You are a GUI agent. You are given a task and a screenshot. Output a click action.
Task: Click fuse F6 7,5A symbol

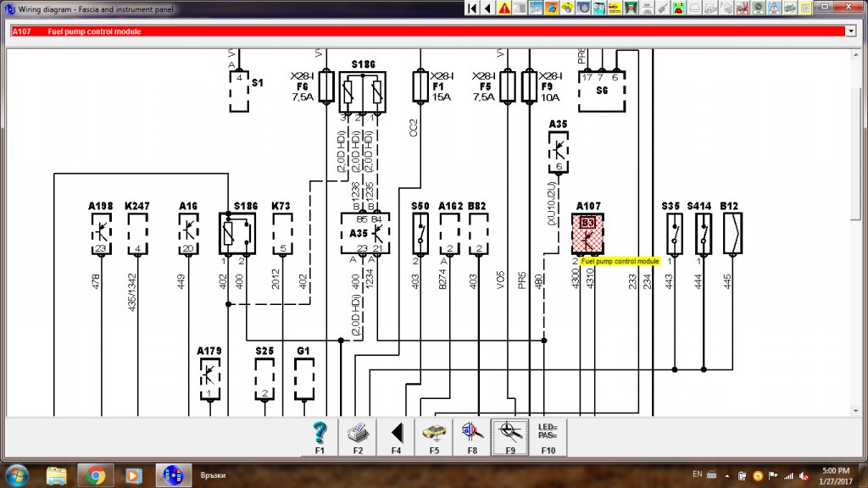pyautogui.click(x=326, y=86)
